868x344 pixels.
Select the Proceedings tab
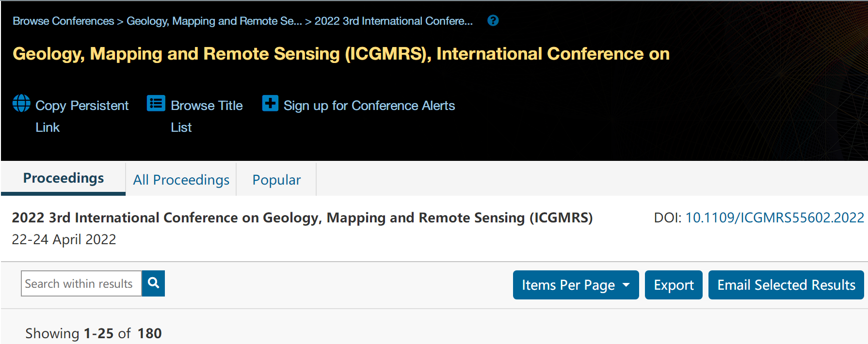[64, 178]
